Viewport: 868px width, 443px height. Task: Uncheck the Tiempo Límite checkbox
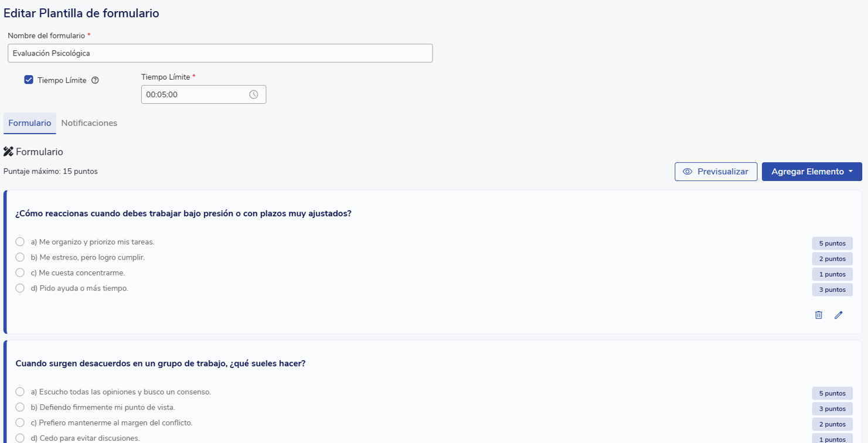point(29,80)
